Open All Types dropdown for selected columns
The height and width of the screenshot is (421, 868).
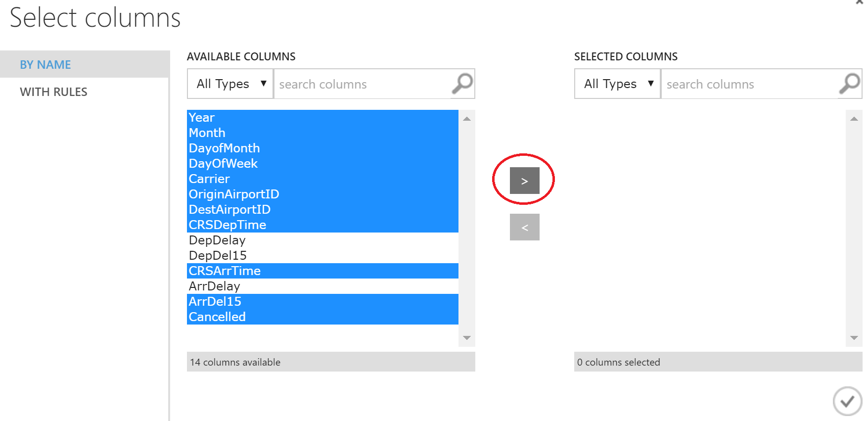pyautogui.click(x=618, y=84)
